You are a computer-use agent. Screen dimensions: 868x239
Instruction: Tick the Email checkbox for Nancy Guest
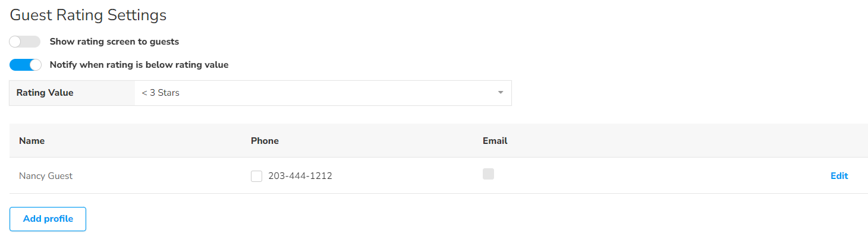click(488, 174)
